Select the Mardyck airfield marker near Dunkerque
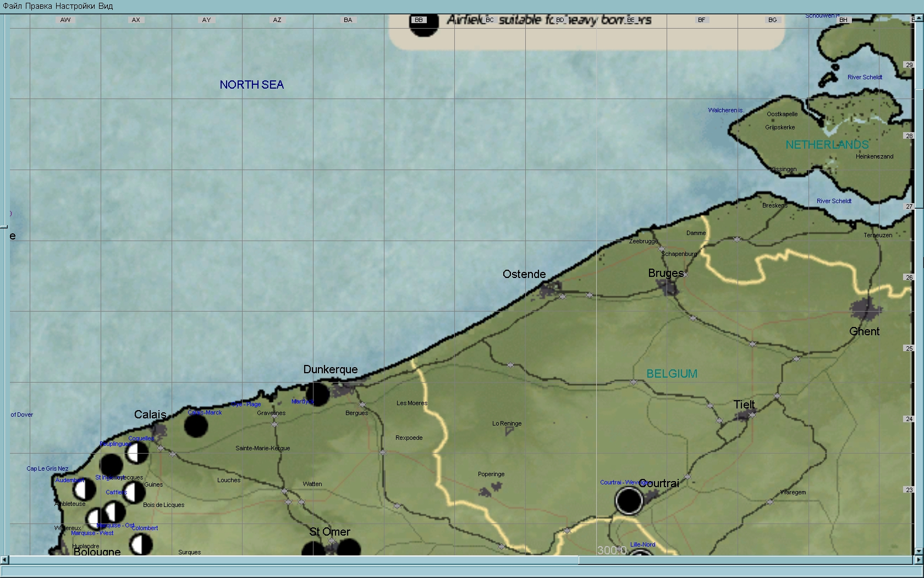 coord(317,394)
